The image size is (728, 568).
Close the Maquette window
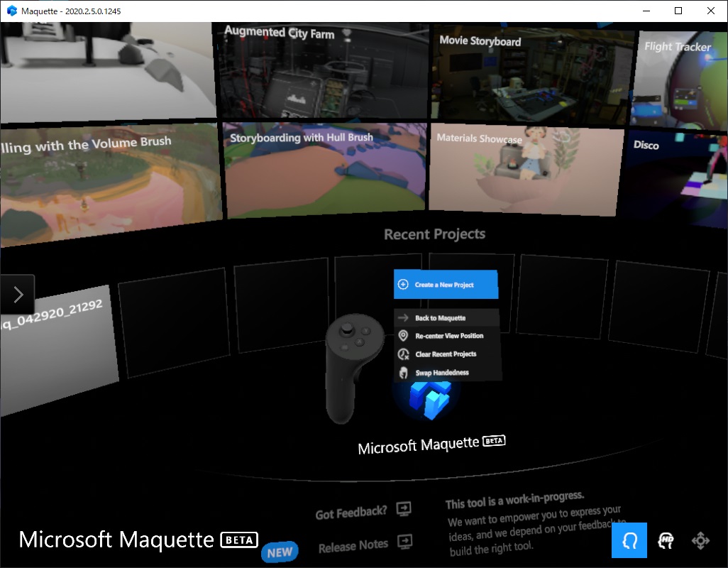pos(711,11)
